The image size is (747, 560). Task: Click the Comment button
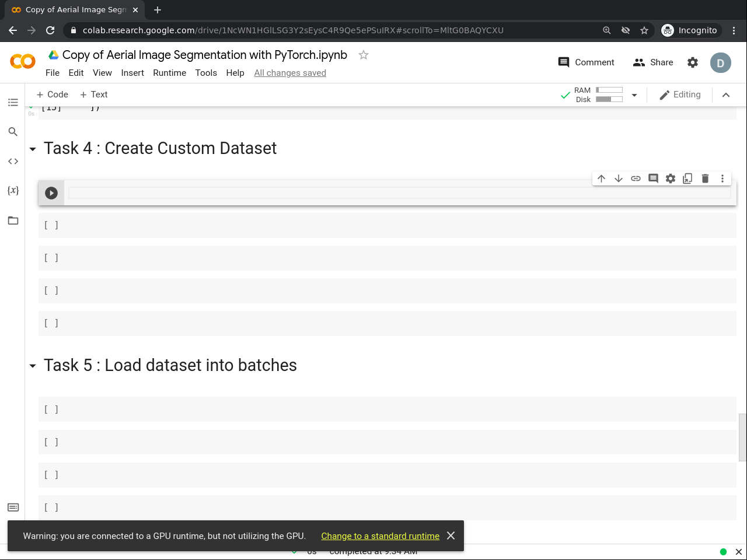pos(587,62)
